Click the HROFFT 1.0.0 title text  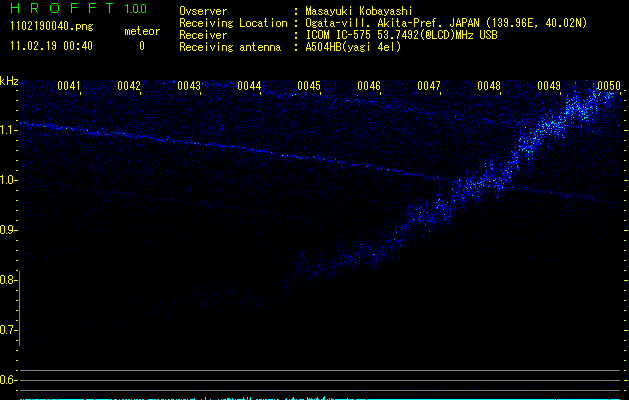coord(79,8)
